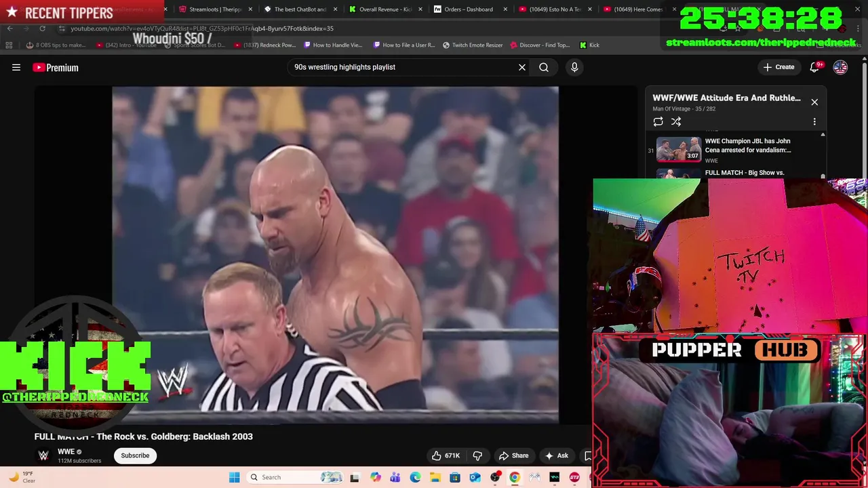Open Microsoft Edge from taskbar

pos(415,477)
